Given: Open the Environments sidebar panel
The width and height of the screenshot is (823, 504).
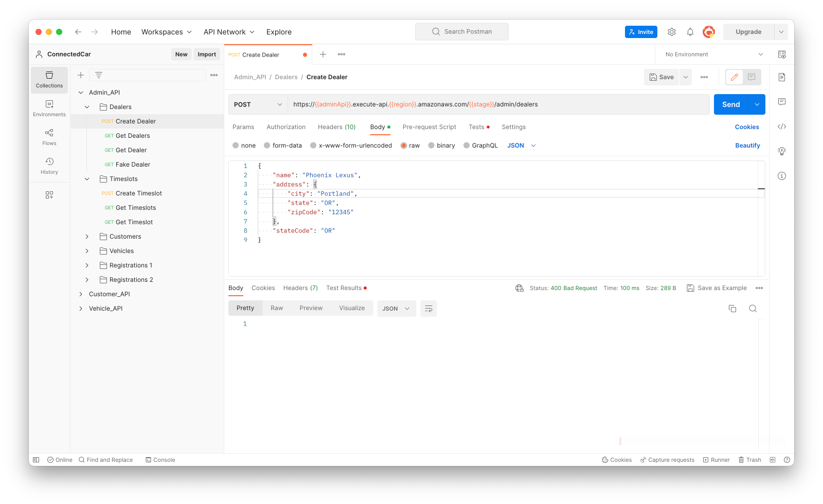Looking at the screenshot, I should click(49, 109).
